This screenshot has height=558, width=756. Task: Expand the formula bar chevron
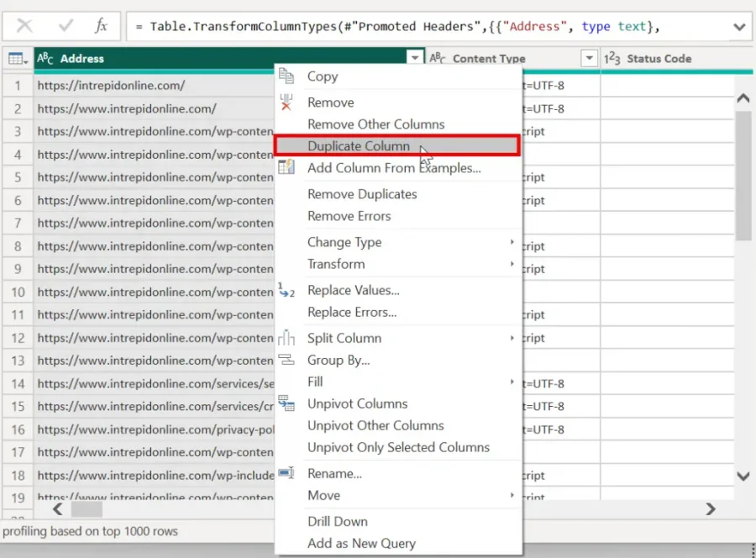tap(739, 27)
